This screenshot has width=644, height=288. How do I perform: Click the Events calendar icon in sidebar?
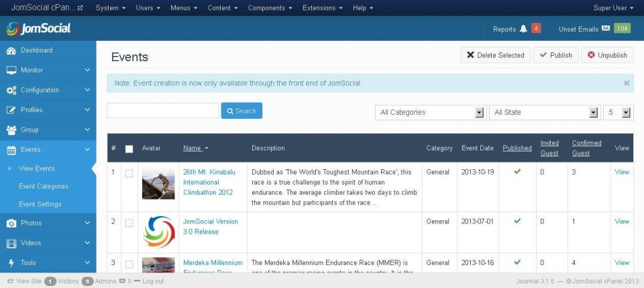pos(11,150)
